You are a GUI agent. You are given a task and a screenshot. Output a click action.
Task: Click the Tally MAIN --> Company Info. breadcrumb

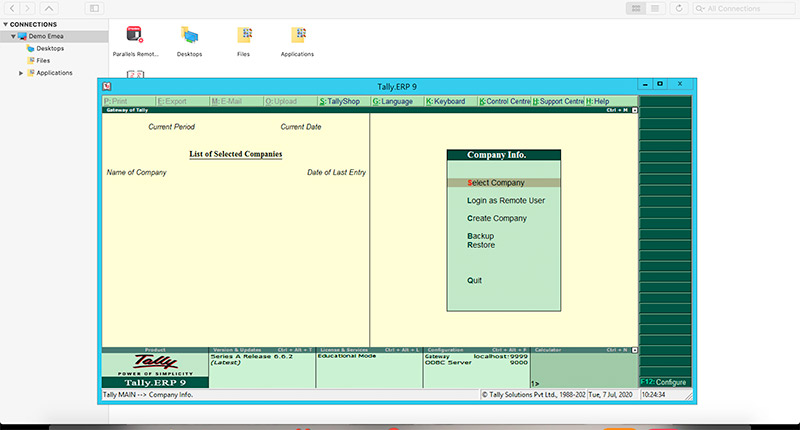(148, 395)
